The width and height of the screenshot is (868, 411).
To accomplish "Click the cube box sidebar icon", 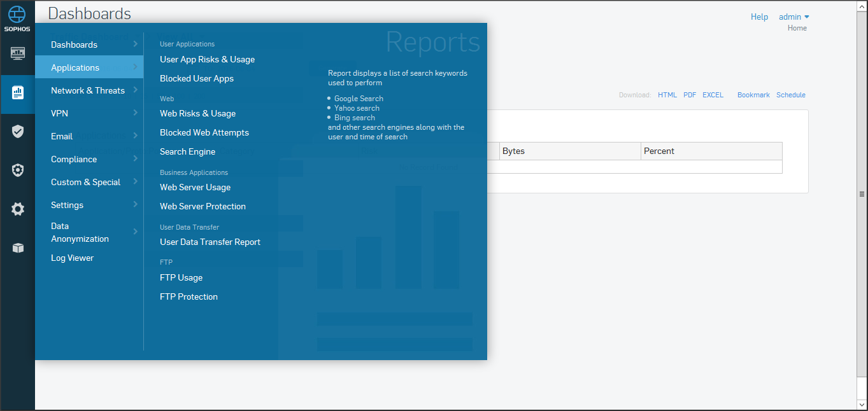I will point(18,248).
